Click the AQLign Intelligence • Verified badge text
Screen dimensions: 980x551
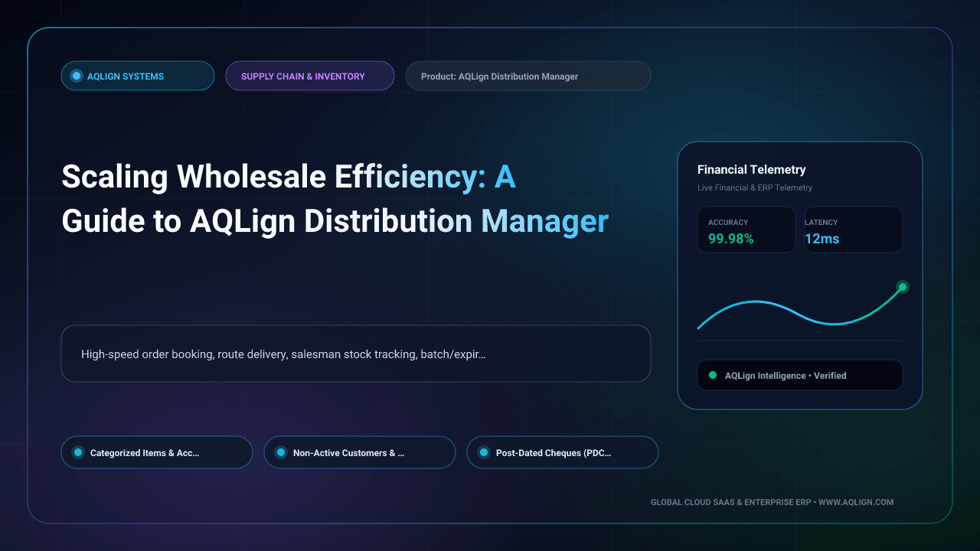(x=786, y=376)
